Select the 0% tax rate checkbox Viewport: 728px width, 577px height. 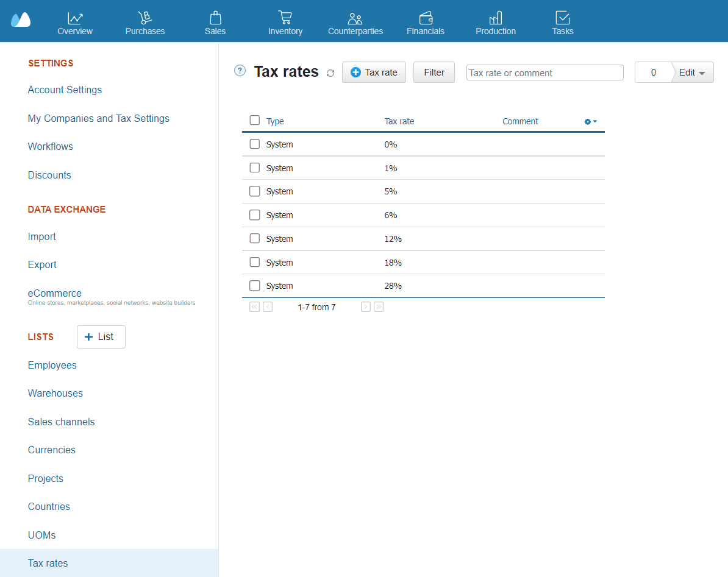coord(255,144)
